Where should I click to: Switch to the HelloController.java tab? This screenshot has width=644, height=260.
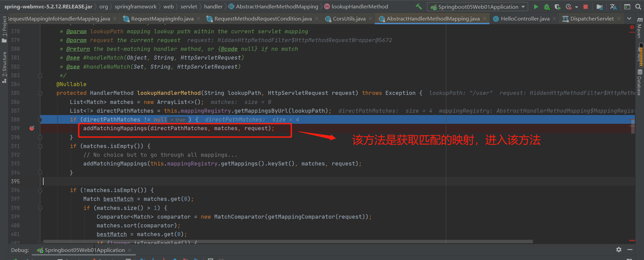pos(525,19)
